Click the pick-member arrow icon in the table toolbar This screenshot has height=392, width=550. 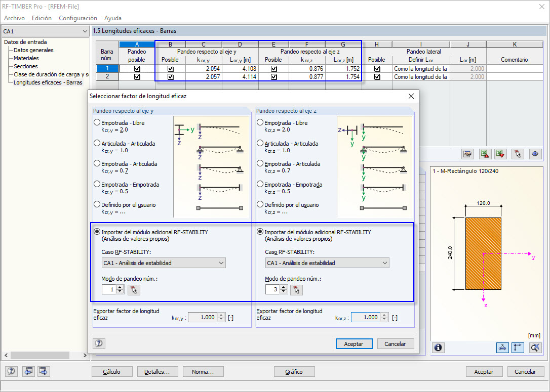click(518, 154)
